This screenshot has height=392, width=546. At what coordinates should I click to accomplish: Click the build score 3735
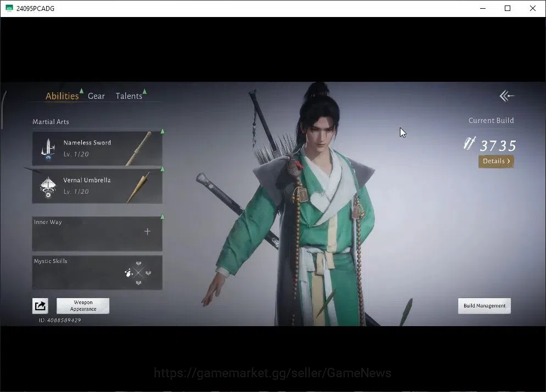[498, 146]
